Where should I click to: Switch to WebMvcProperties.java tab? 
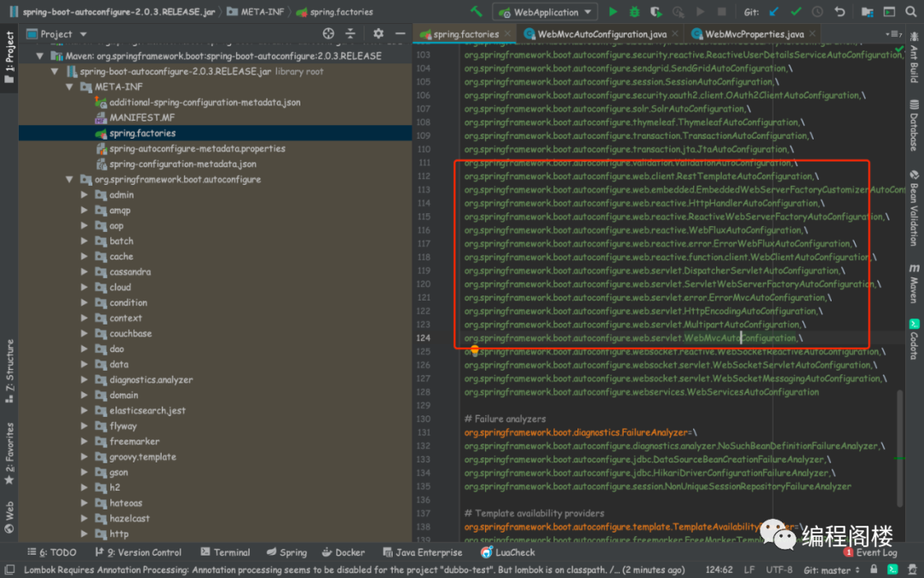point(754,34)
